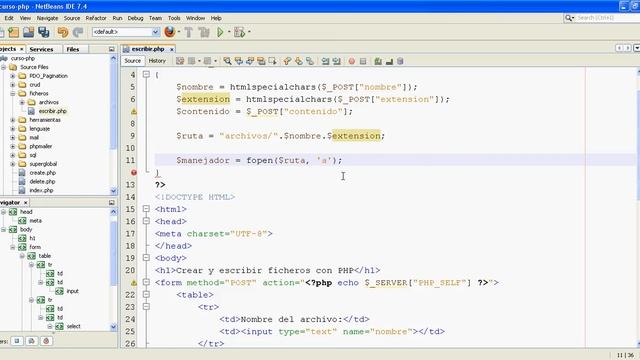
Task: Toggle Highlight Search icon in editor toolbar
Action: tap(261, 61)
